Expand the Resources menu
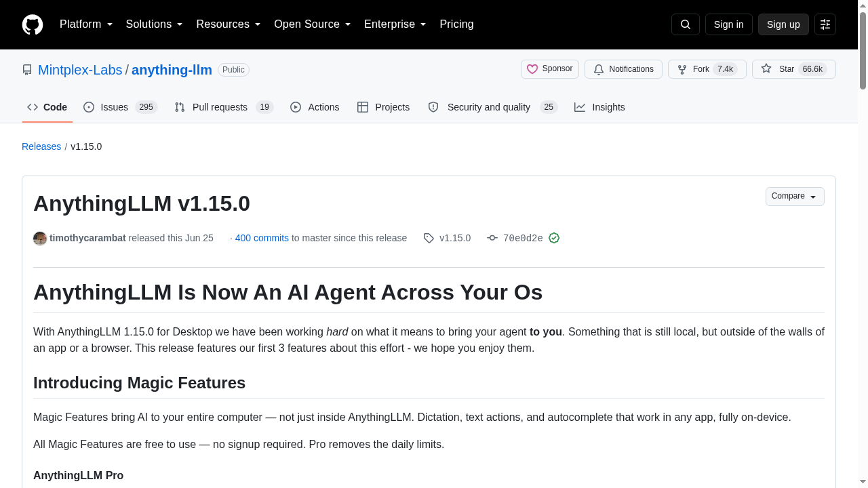The image size is (868, 488). point(229,24)
